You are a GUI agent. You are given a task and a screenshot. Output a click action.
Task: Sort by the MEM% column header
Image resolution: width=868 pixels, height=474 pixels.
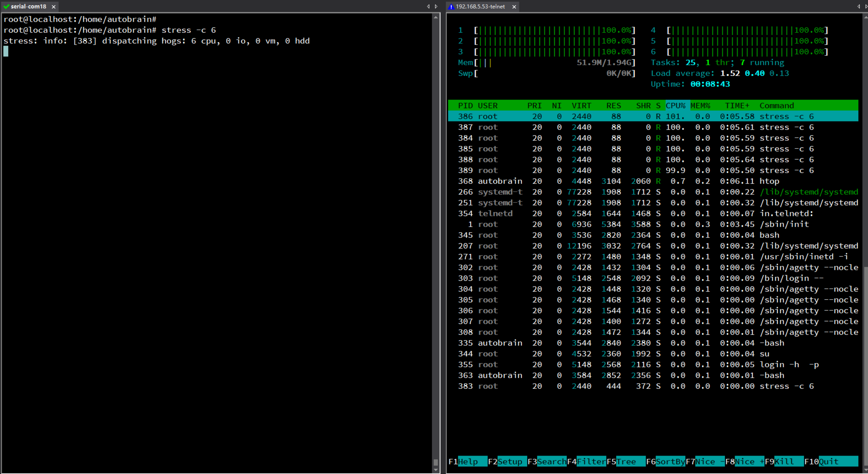tap(700, 106)
